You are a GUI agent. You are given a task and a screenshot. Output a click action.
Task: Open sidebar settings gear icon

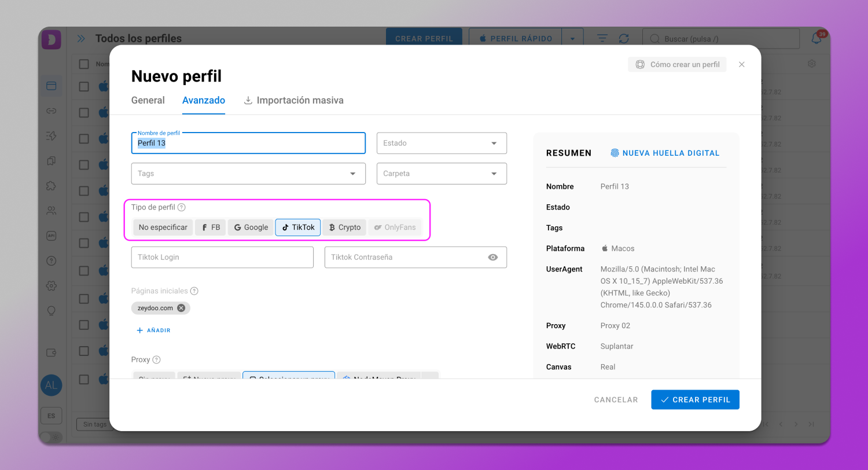pos(51,285)
